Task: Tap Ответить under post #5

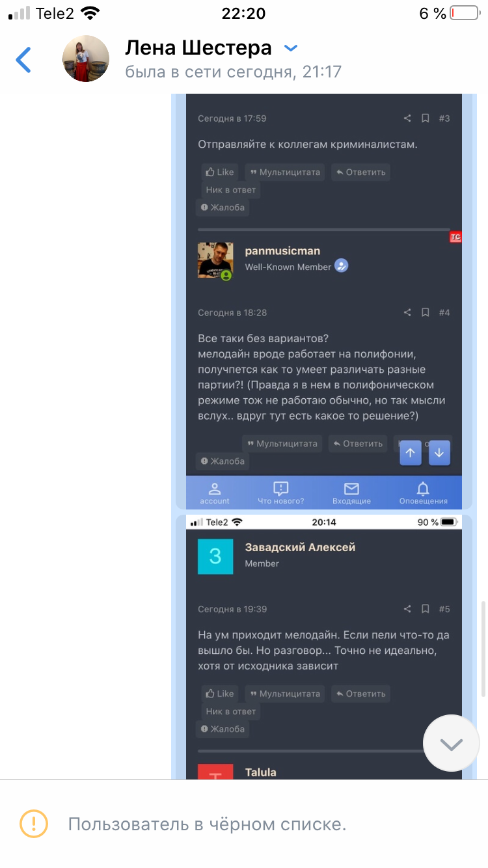Action: [x=360, y=694]
